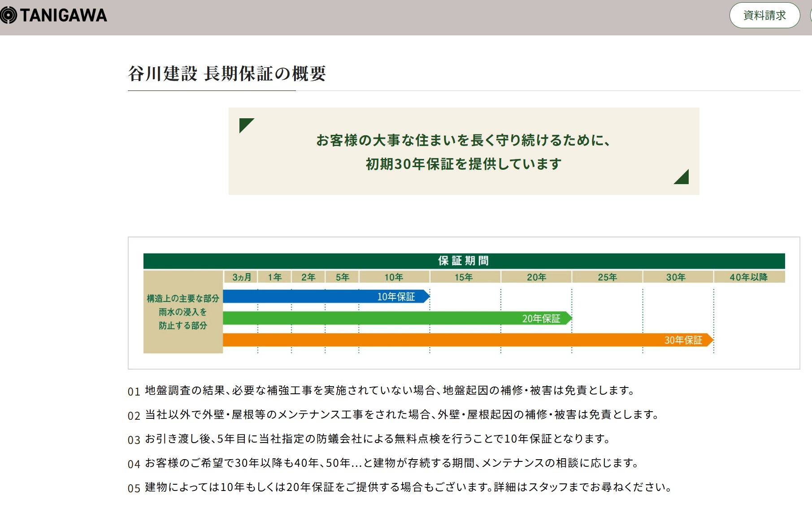Click note 01 about 地盤調査
This screenshot has height=508, width=812.
(x=389, y=391)
